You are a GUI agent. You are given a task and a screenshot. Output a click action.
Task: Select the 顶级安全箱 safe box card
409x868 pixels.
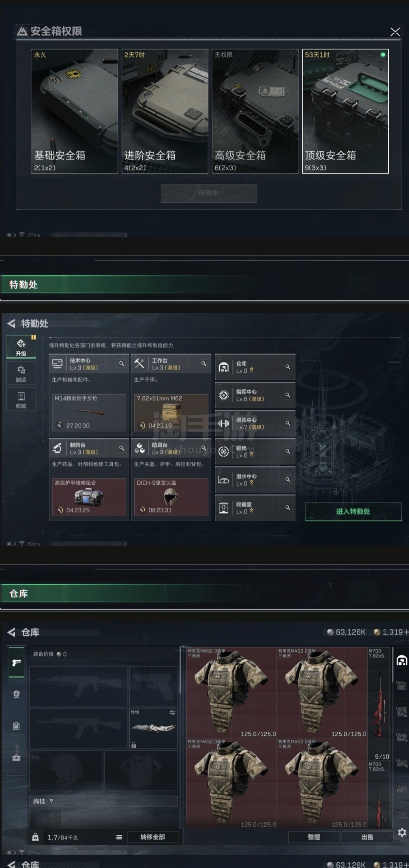click(345, 111)
